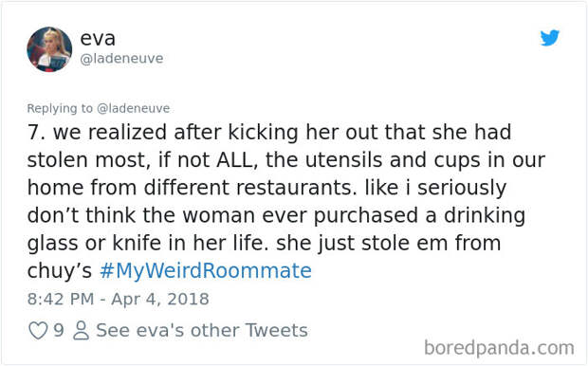The image size is (588, 366).
Task: Click See eva's other Tweets
Action: click(x=202, y=330)
